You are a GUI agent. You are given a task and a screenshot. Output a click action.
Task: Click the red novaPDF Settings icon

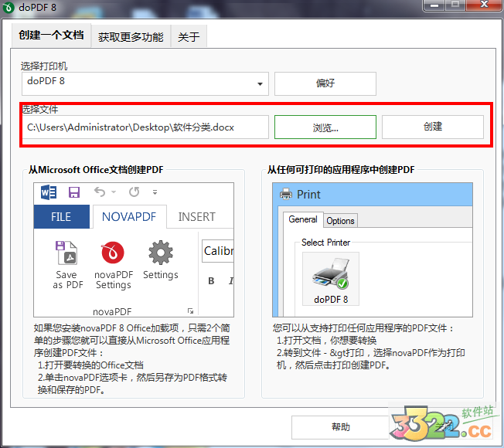pyautogui.click(x=113, y=253)
